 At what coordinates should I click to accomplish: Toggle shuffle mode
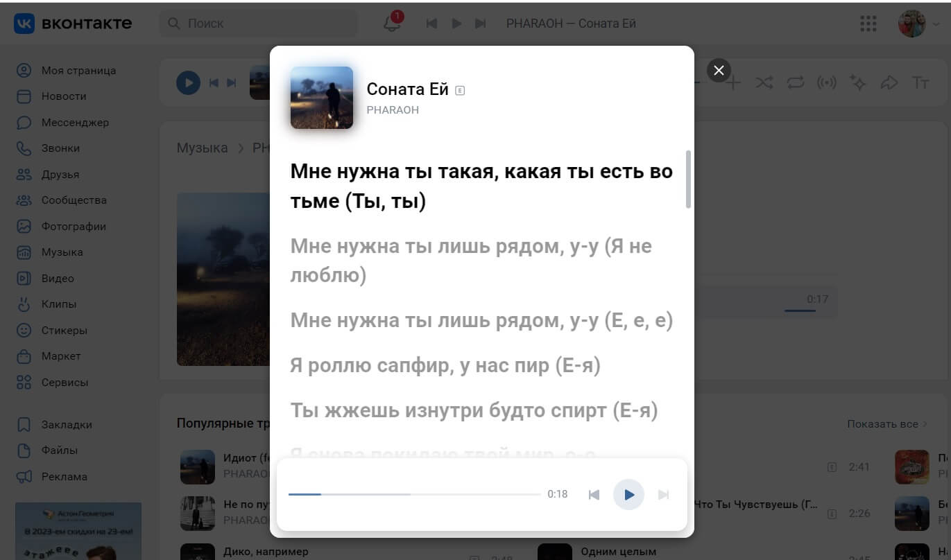point(764,83)
